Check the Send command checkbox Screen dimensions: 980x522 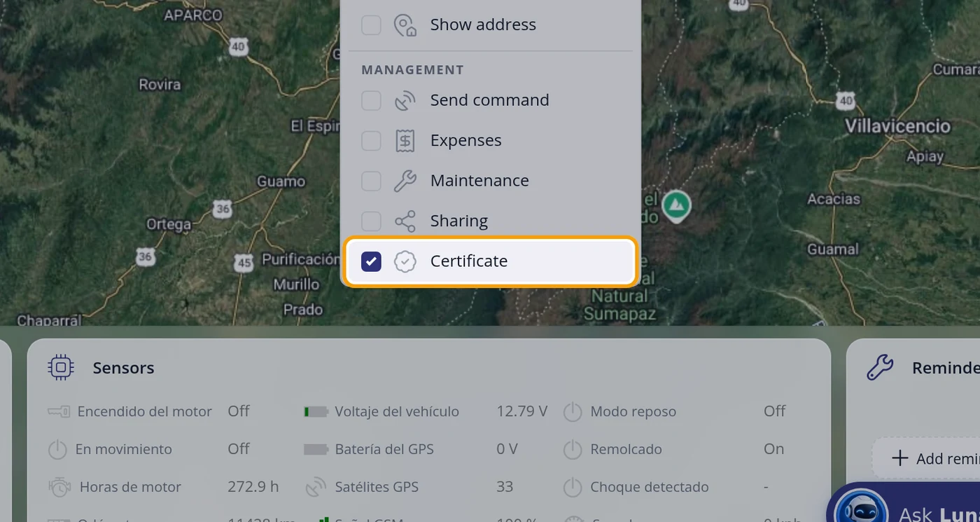(371, 101)
